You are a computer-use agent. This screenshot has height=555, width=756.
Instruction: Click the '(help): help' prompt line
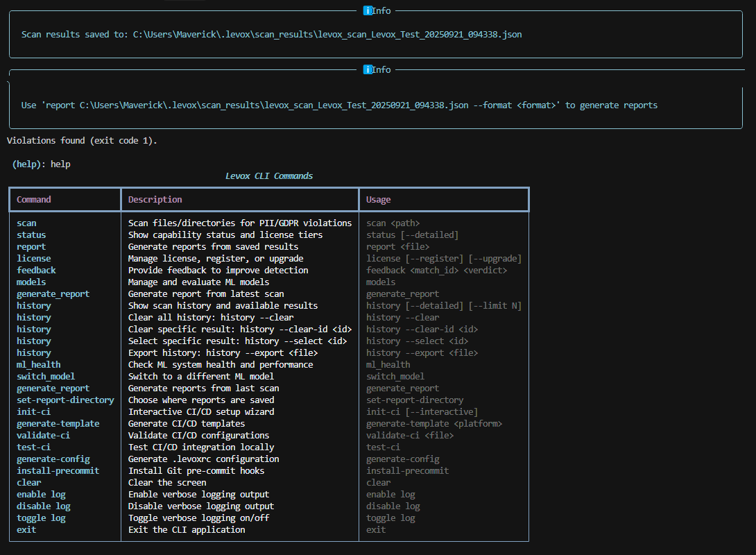[41, 164]
